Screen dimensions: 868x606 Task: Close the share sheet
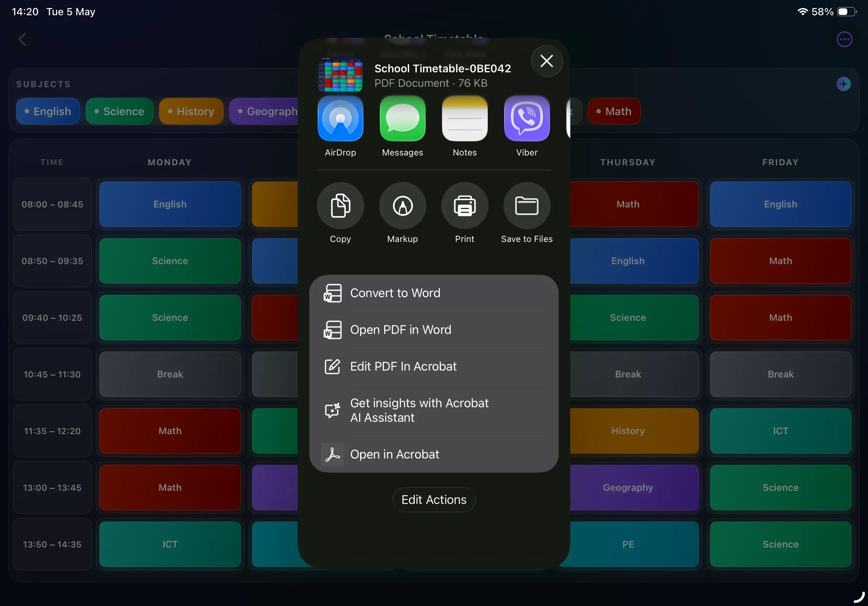(547, 61)
